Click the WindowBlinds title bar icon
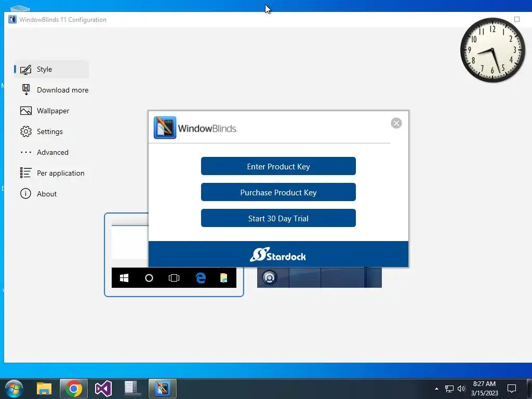This screenshot has width=532, height=399. [x=12, y=19]
